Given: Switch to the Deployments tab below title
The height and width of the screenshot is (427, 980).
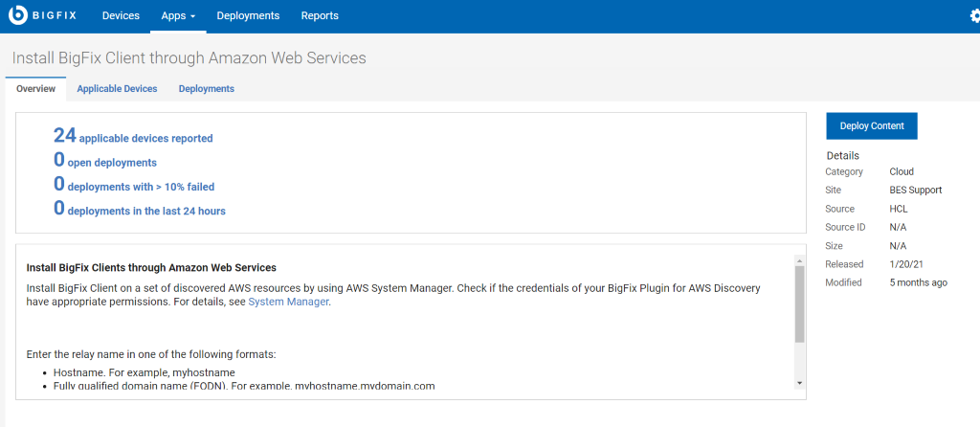Looking at the screenshot, I should point(207,89).
